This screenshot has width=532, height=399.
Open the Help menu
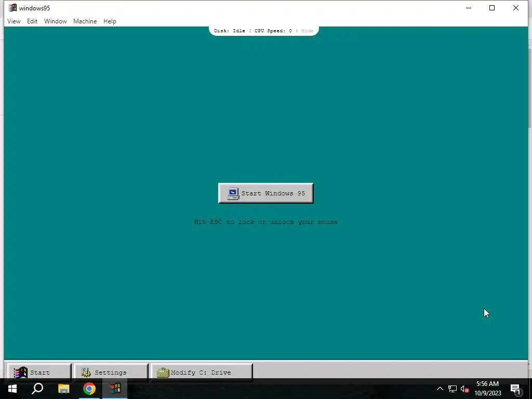click(110, 21)
